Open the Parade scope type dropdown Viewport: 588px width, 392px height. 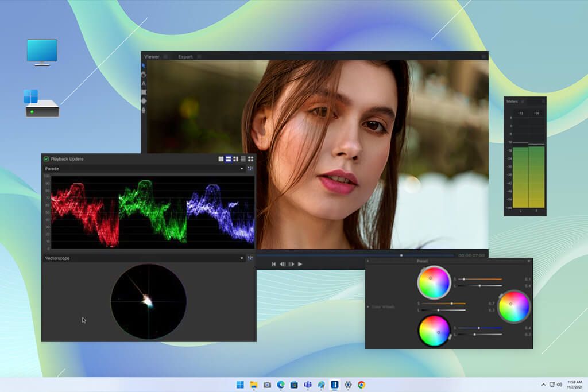point(242,168)
